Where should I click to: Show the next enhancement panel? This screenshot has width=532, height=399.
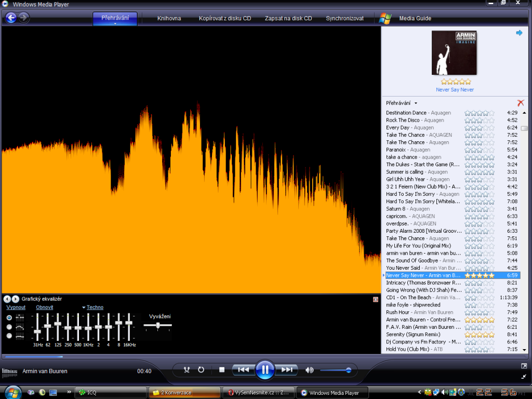click(x=15, y=299)
